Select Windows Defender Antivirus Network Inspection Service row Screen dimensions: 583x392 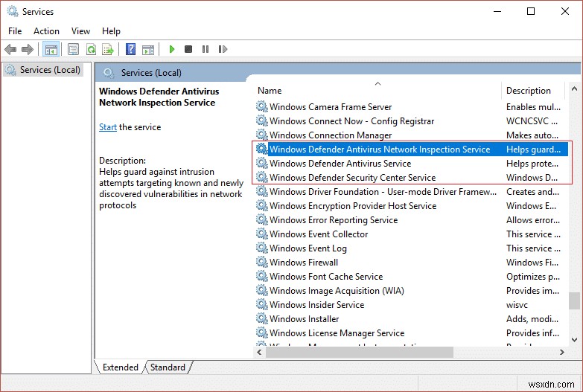coord(411,149)
